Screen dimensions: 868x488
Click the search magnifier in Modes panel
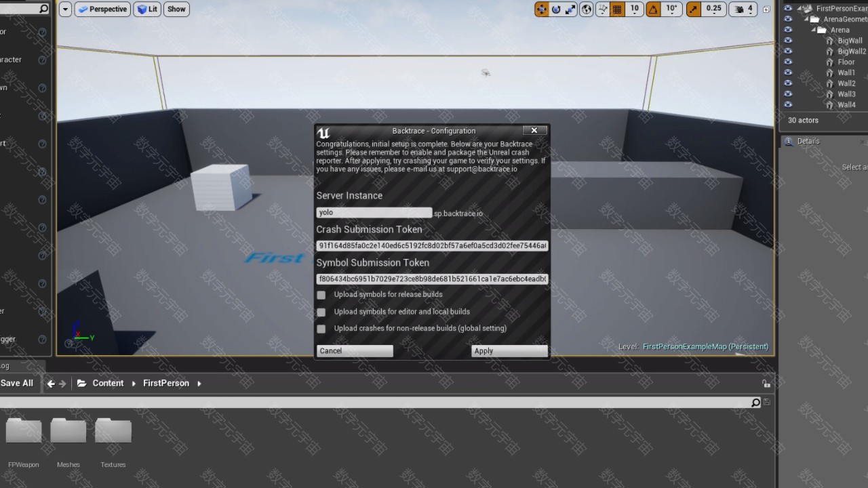43,9
